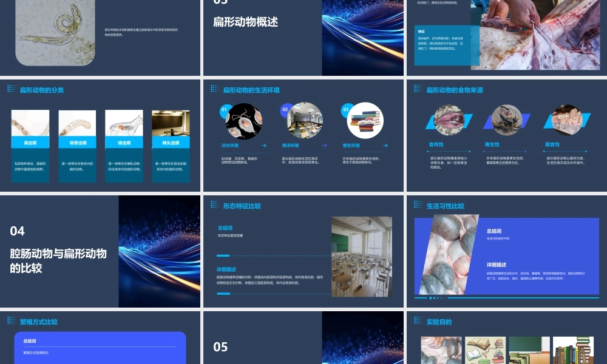Open the 04 腔肠动物与扁形动物的比较 slide
This screenshot has height=364, width=607.
pyautogui.click(x=100, y=251)
